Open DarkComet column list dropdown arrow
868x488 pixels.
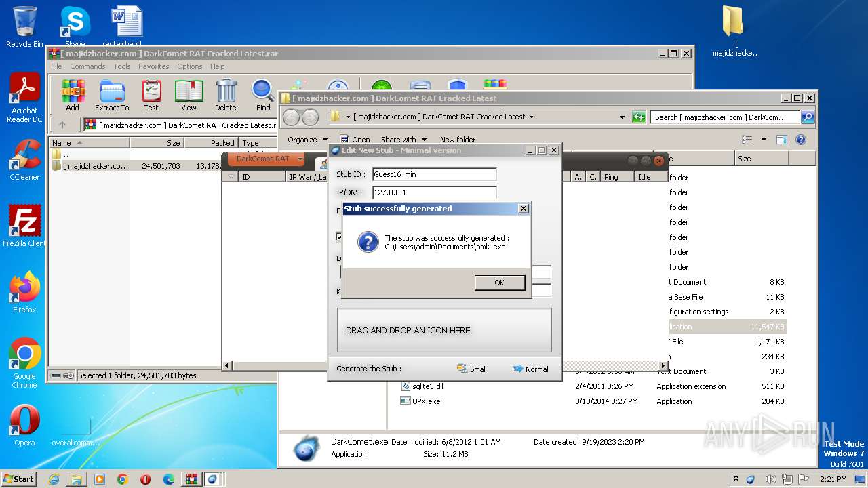point(231,177)
